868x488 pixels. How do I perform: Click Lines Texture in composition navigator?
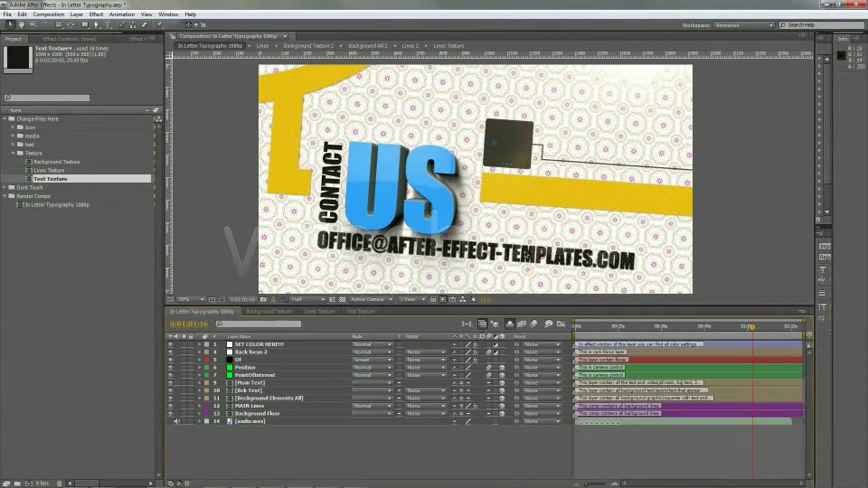pos(448,46)
